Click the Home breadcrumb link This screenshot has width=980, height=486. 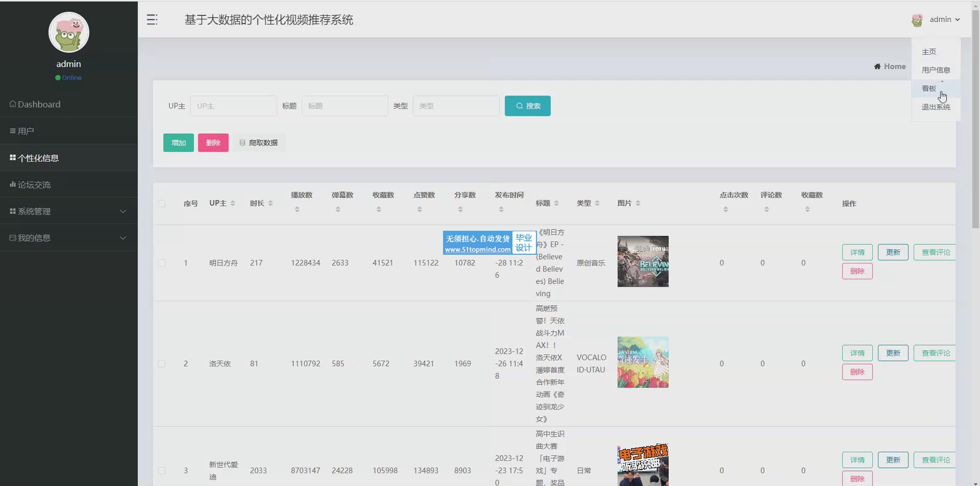[890, 66]
